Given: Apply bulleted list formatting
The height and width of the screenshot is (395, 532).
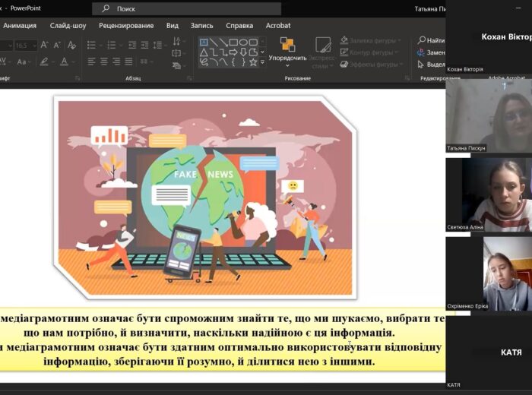Looking at the screenshot, I should pyautogui.click(x=91, y=45).
